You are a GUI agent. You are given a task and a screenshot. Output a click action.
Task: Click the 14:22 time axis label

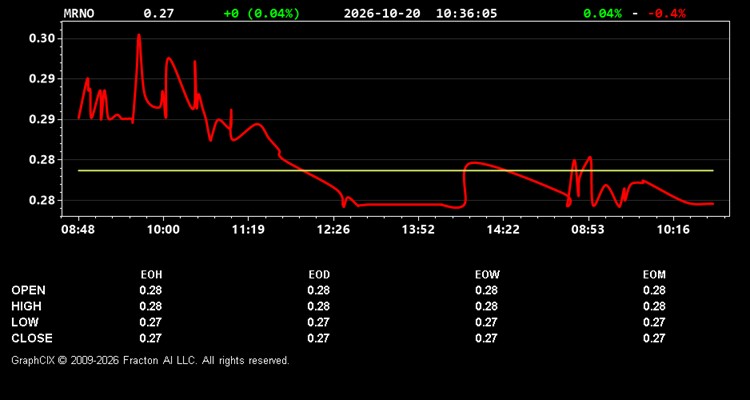pos(503,230)
